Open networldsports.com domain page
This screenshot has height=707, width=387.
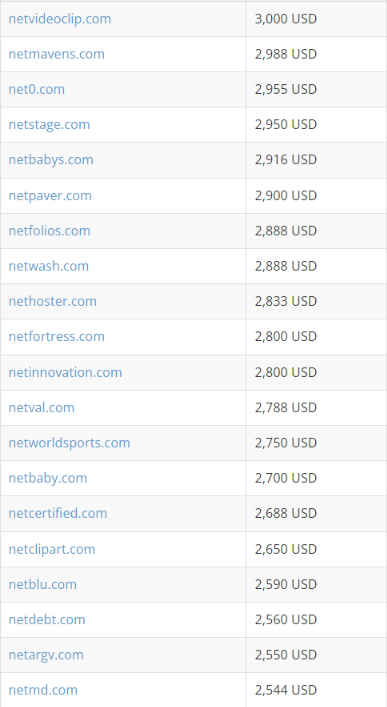(x=69, y=443)
